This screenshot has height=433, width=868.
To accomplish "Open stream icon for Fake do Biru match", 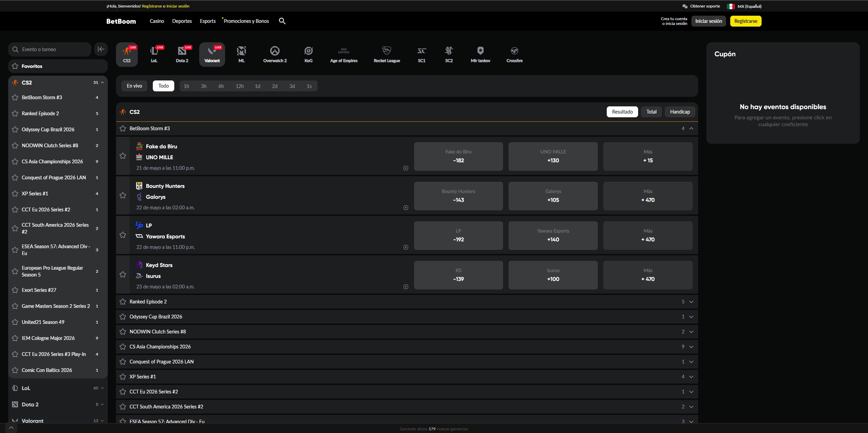I will pyautogui.click(x=406, y=168).
